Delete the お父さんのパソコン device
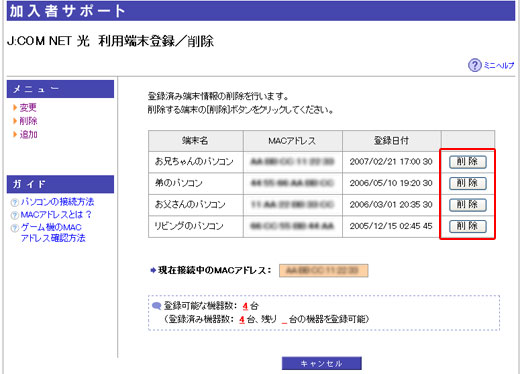 tap(468, 205)
